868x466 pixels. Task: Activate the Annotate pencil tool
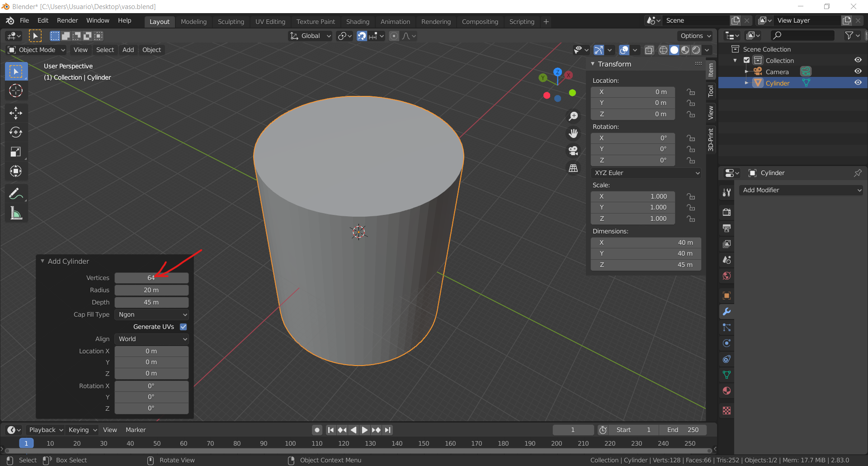coord(16,194)
